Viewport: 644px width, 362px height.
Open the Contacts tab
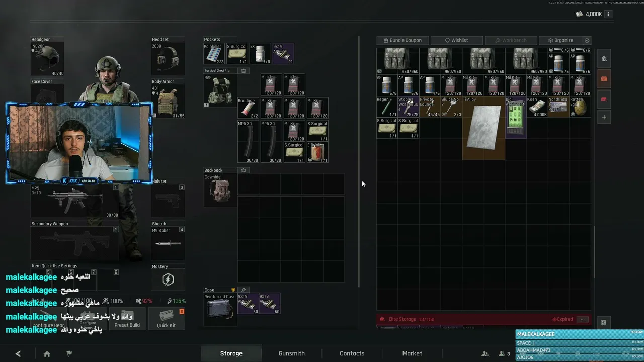click(352, 353)
